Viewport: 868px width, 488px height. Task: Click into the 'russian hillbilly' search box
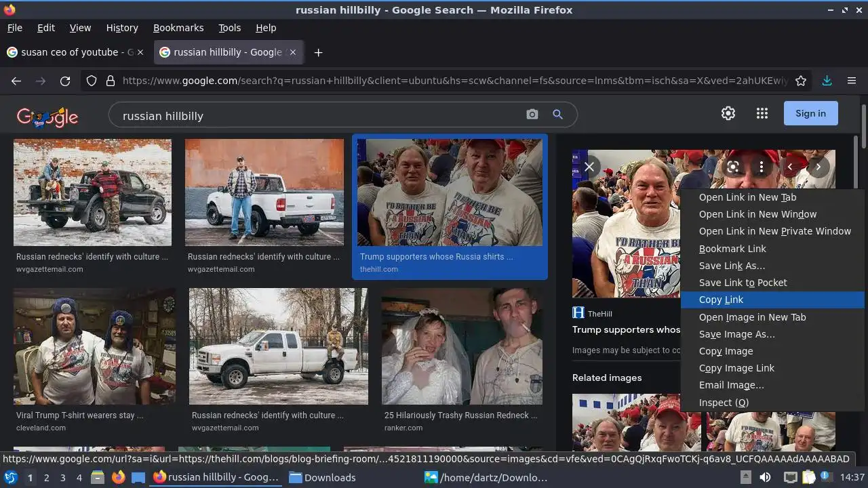click(x=319, y=116)
